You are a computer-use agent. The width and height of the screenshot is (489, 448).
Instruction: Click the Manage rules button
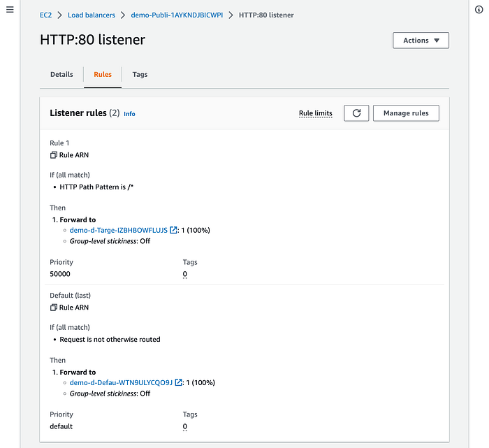click(406, 113)
